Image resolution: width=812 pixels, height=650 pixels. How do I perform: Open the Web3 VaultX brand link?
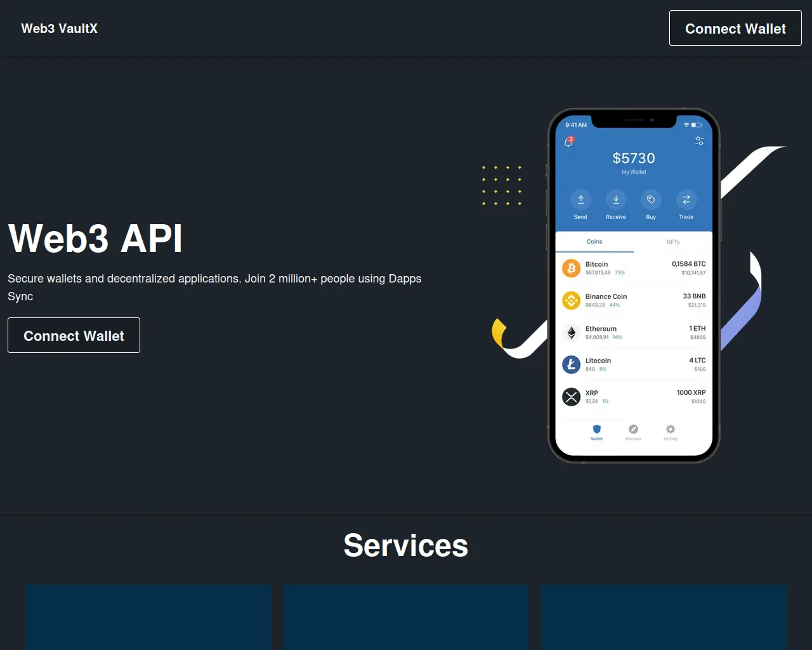pyautogui.click(x=59, y=29)
